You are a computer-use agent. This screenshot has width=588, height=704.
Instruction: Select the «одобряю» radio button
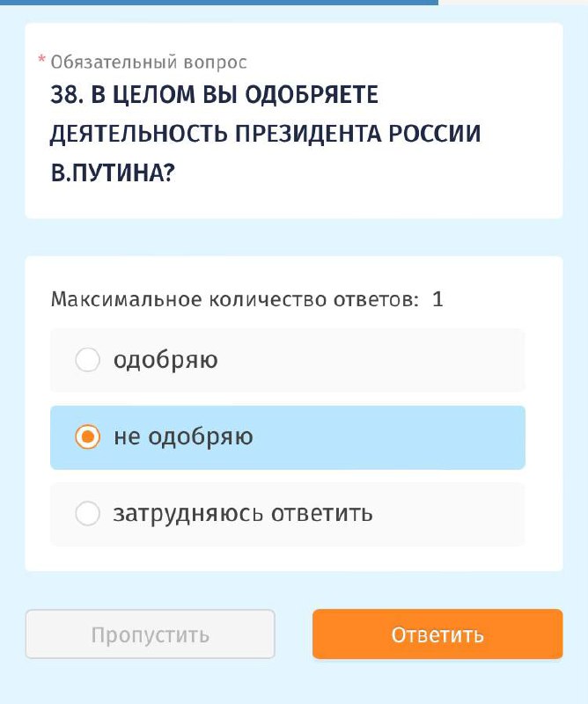[x=88, y=360]
